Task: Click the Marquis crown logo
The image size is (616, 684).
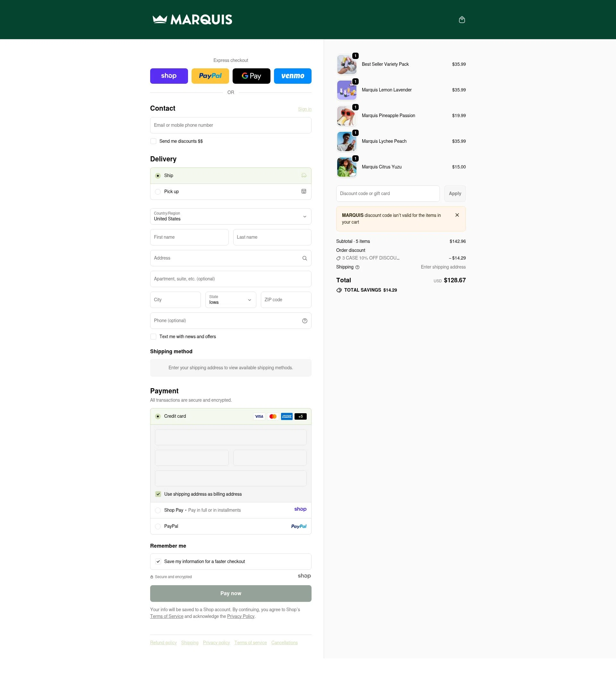Action: coord(192,19)
